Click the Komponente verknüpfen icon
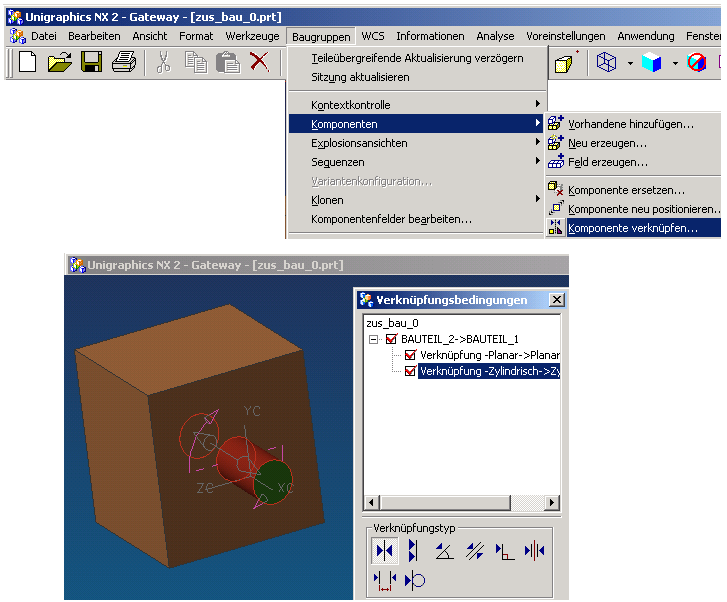Screen dimensions: 727x602 (x=555, y=227)
